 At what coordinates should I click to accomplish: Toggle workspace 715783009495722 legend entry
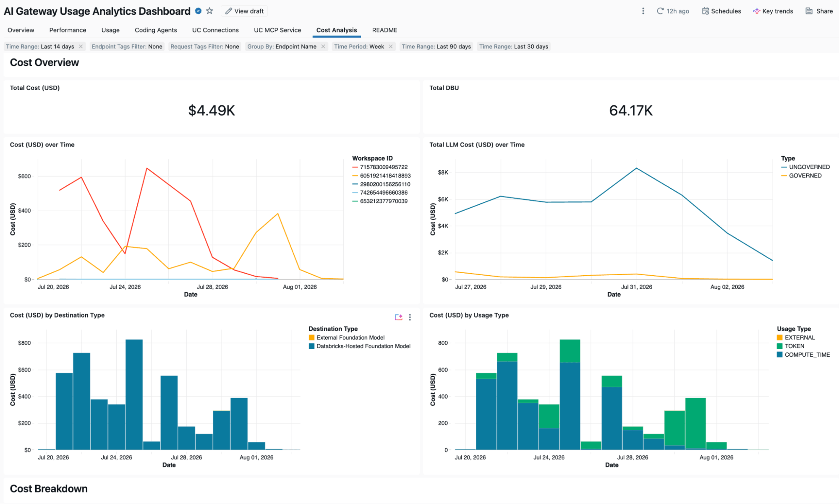click(x=380, y=167)
